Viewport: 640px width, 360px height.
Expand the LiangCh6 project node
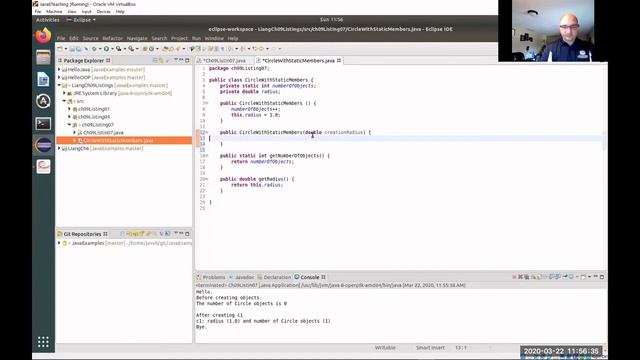[59, 148]
